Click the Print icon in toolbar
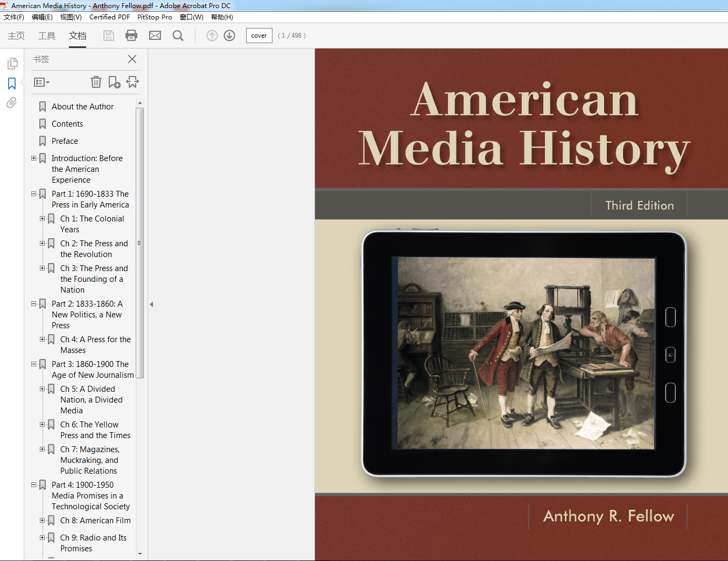 pyautogui.click(x=131, y=36)
